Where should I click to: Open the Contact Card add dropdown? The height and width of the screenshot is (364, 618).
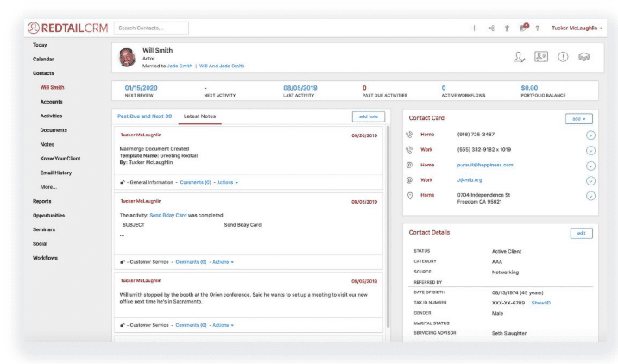tap(580, 118)
